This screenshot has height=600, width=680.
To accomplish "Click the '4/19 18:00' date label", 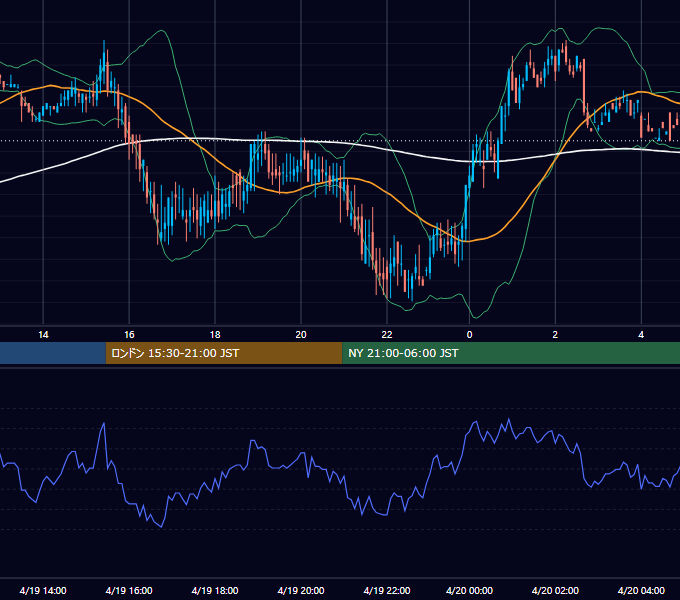I will pyautogui.click(x=215, y=590).
